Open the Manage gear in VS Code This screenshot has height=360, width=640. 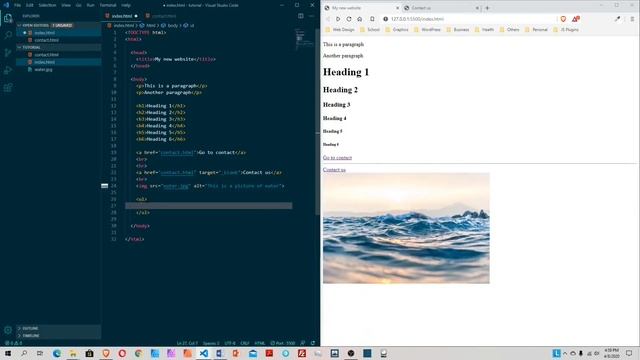[8, 330]
